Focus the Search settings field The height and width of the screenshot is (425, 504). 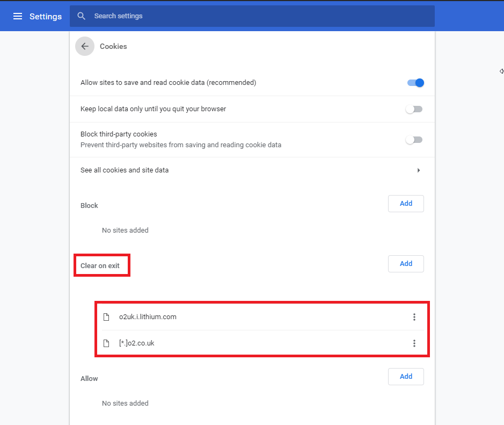click(x=258, y=16)
